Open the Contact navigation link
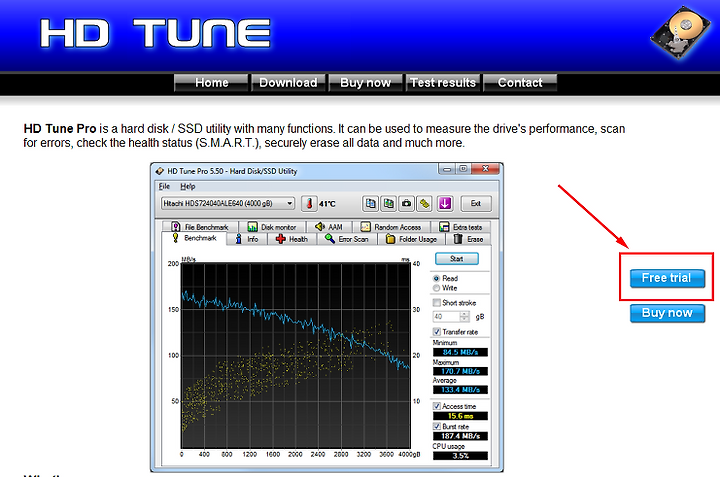The image size is (720, 477). tap(520, 83)
